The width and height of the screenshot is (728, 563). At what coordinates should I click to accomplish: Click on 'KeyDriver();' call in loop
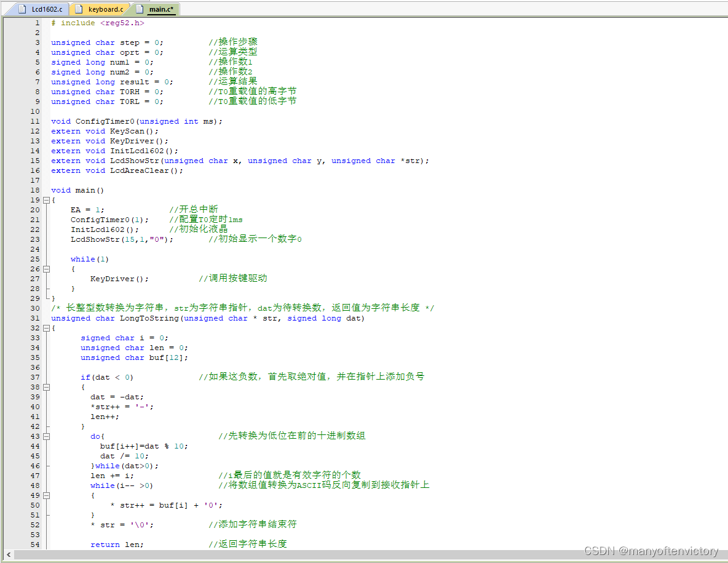click(x=119, y=279)
